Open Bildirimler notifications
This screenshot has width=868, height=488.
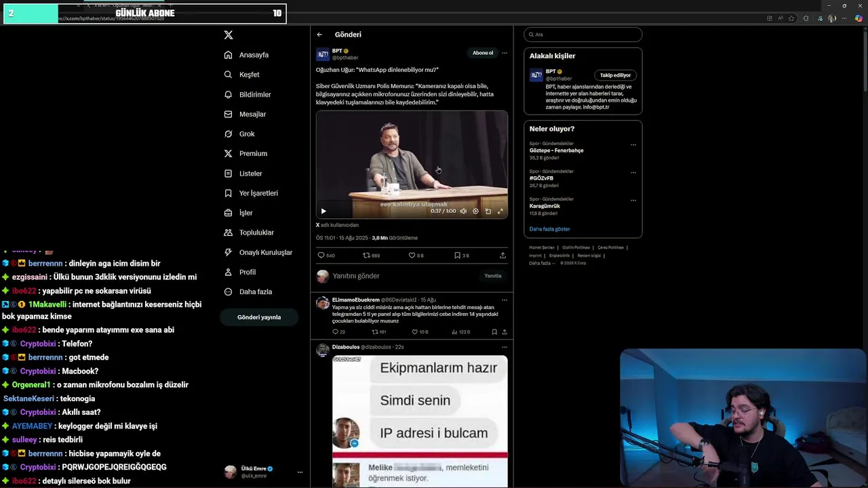point(248,94)
